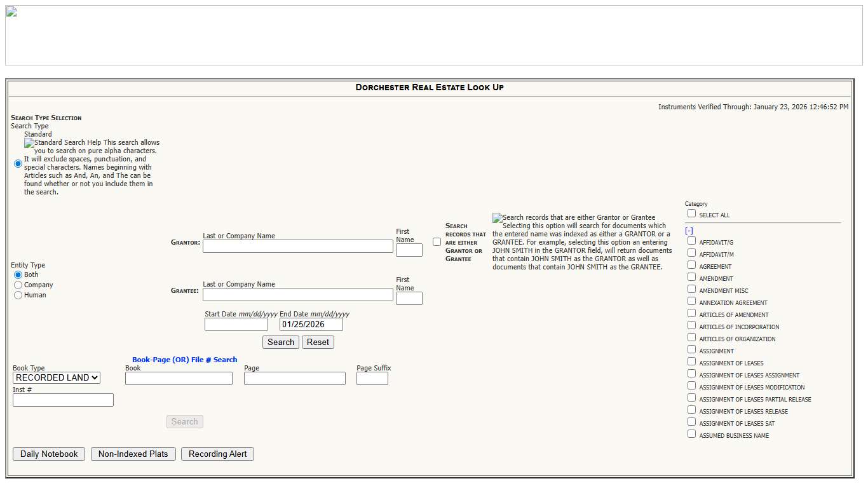Open the Daily Notebook

point(48,454)
